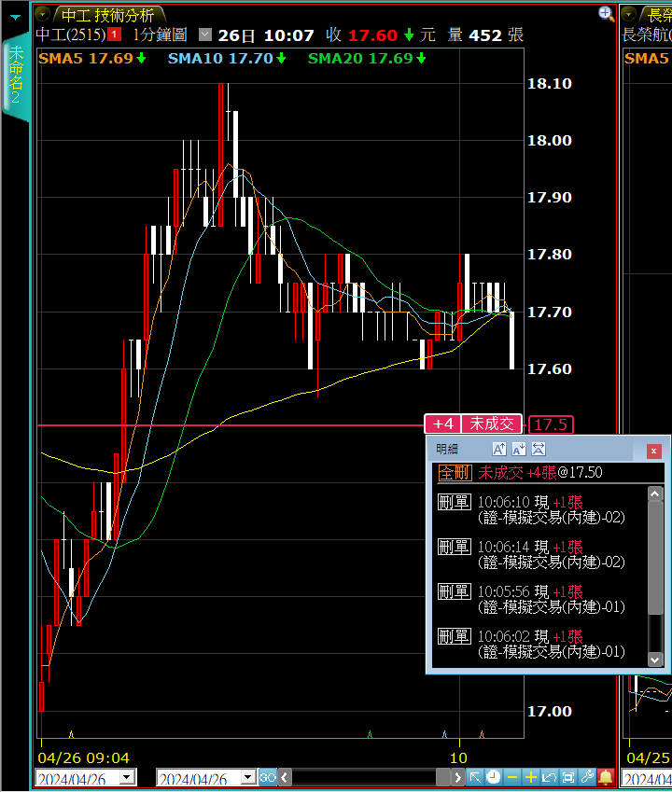Image resolution: width=672 pixels, height=792 pixels.
Task: Increase font size in 明細 panel
Action: click(x=499, y=450)
